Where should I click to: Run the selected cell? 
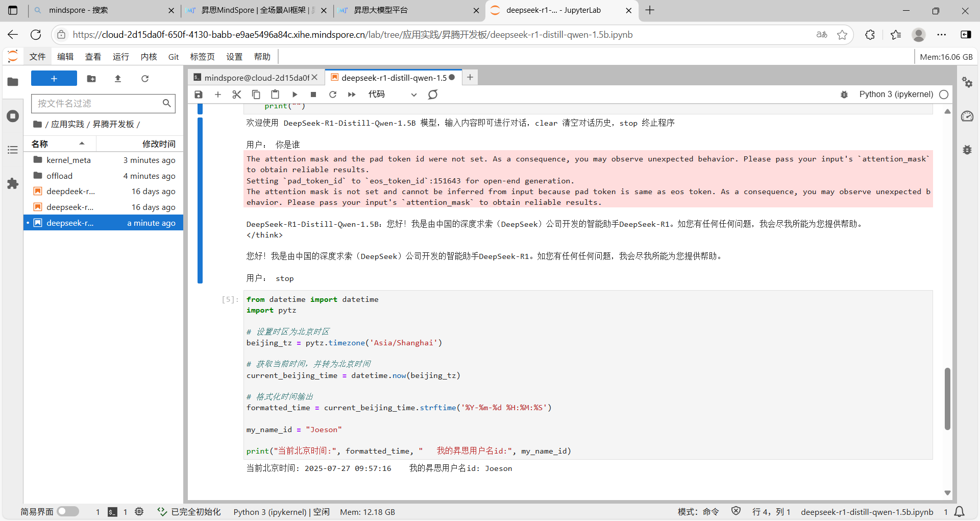[x=295, y=94]
